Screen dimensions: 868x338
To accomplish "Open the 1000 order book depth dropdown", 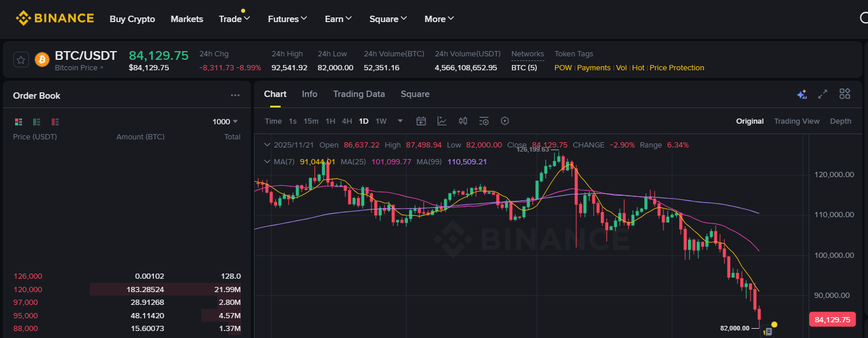I will coord(226,121).
